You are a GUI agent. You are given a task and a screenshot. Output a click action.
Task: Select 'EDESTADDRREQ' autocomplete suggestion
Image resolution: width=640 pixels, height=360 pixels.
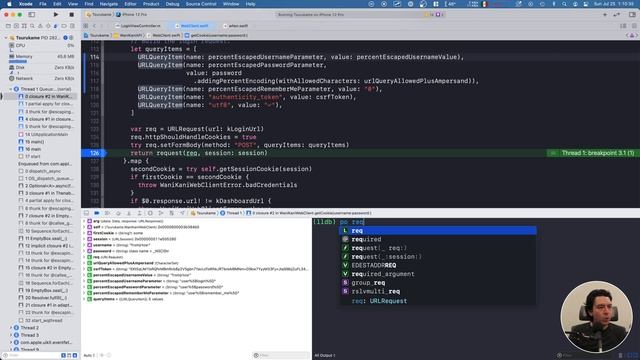coord(438,265)
